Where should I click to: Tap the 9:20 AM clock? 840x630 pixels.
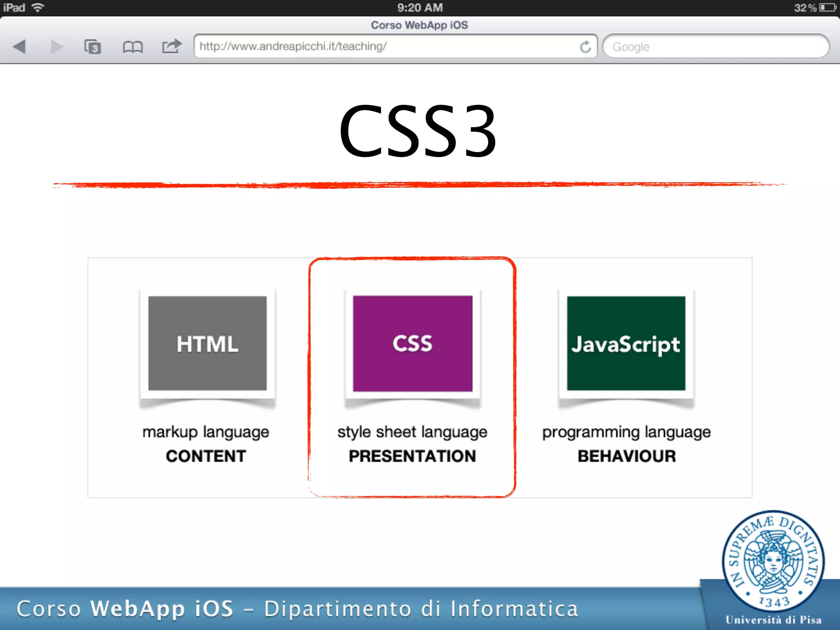tap(420, 7)
